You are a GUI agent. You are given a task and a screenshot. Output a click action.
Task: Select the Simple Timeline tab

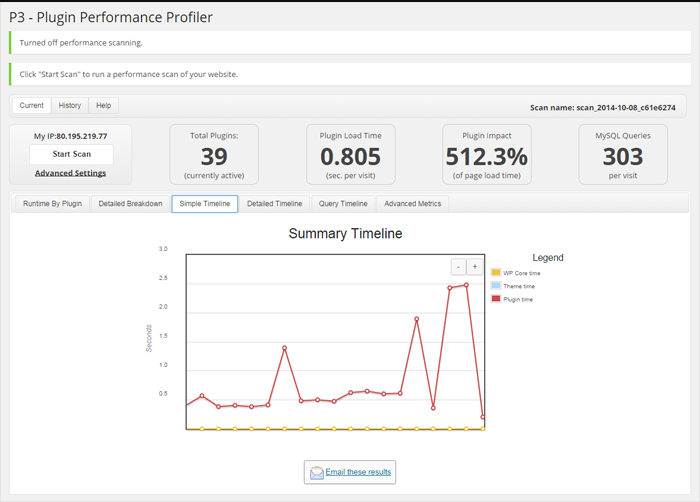204,204
